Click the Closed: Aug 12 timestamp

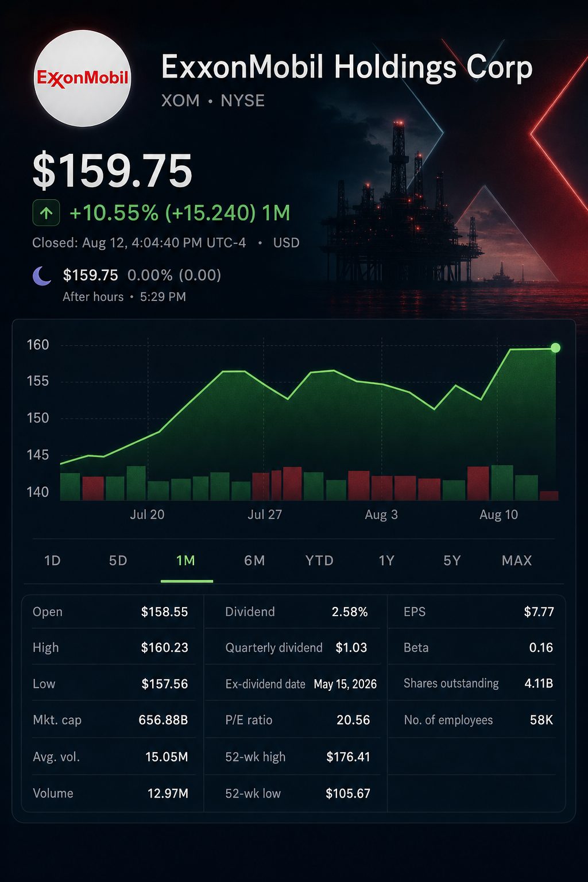coord(139,243)
